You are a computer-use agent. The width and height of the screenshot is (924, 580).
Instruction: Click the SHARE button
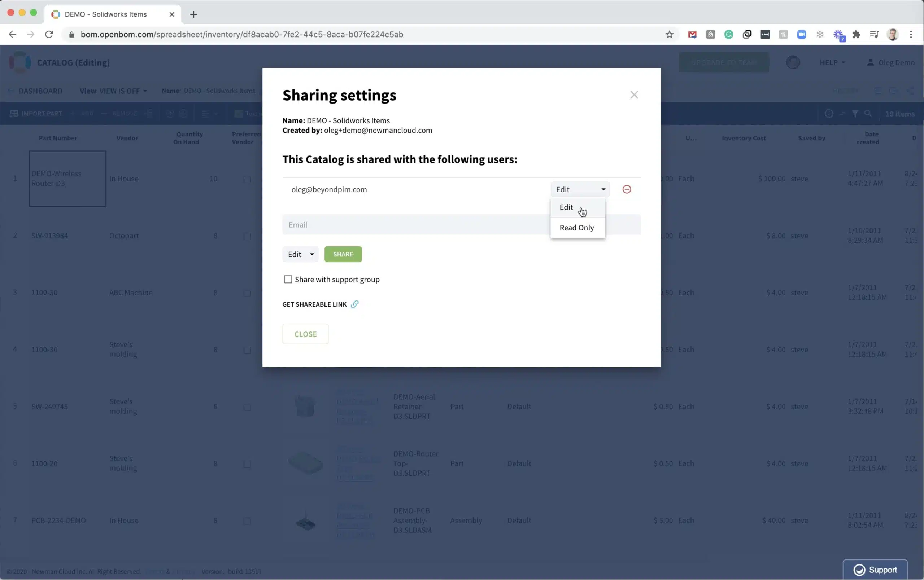coord(343,254)
